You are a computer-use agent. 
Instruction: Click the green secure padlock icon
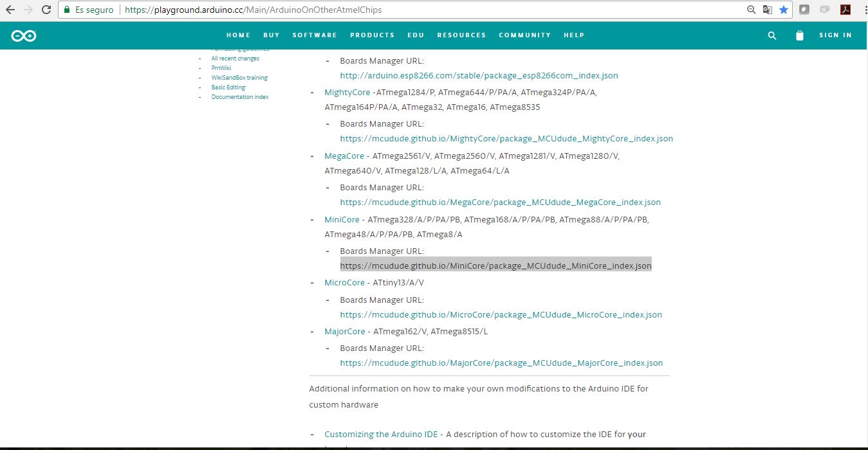[67, 10]
